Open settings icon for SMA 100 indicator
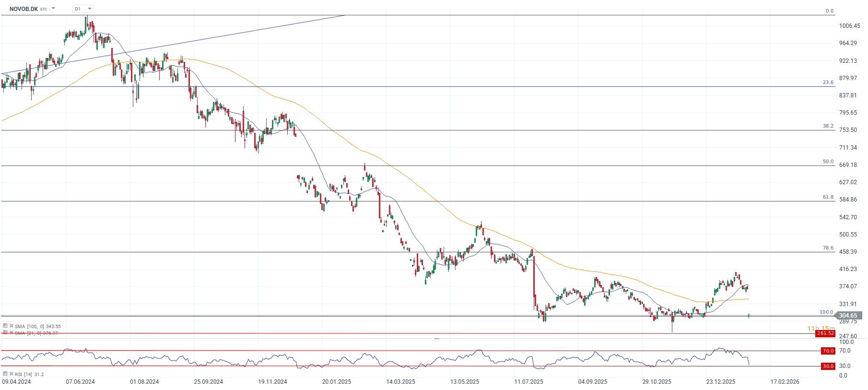868x390 pixels. click(x=5, y=326)
